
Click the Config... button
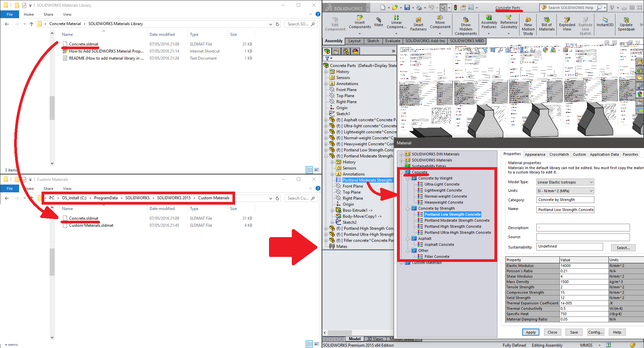[x=595, y=332]
